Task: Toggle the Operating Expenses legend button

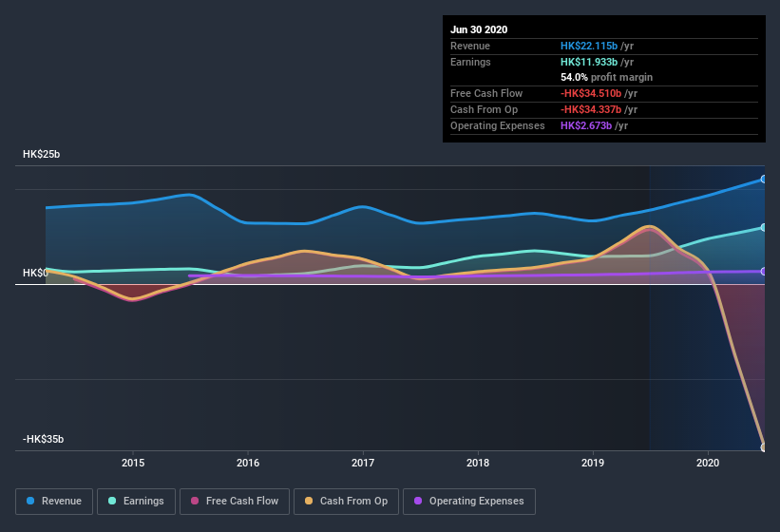Action: (469, 502)
